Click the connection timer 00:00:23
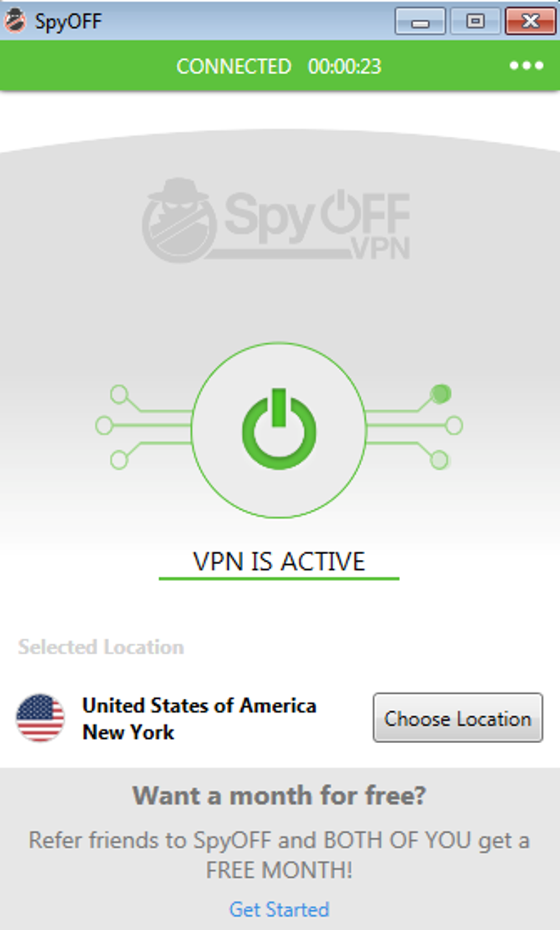 pos(344,66)
